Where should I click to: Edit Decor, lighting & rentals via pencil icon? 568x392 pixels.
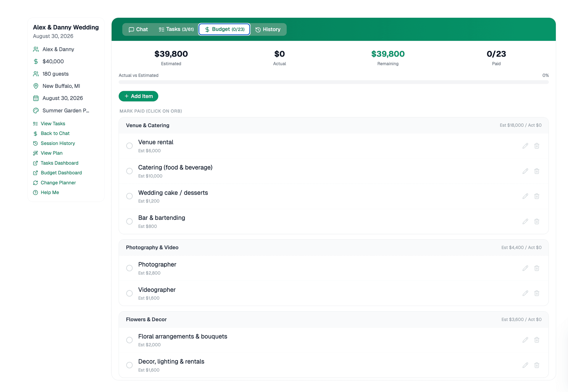tap(525, 365)
